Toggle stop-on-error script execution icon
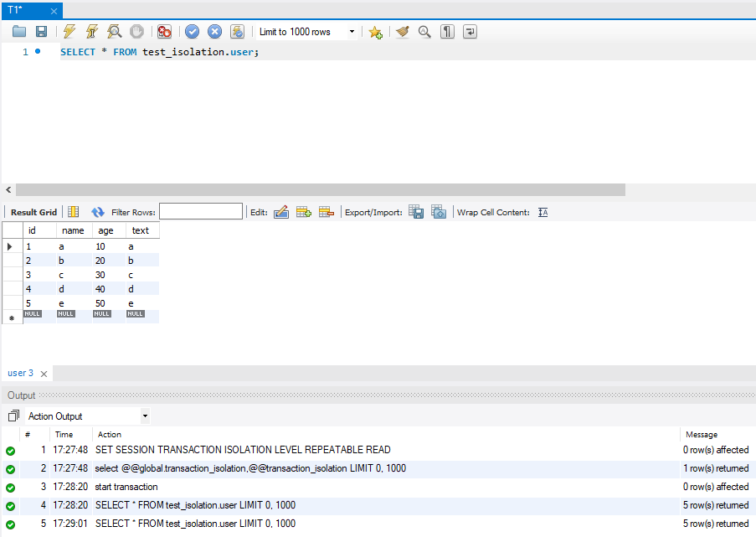 point(164,31)
